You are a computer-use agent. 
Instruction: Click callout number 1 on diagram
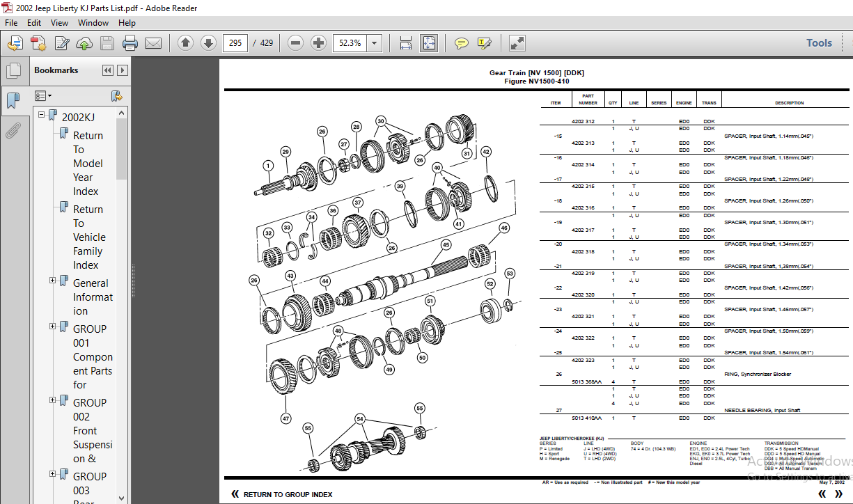267,166
